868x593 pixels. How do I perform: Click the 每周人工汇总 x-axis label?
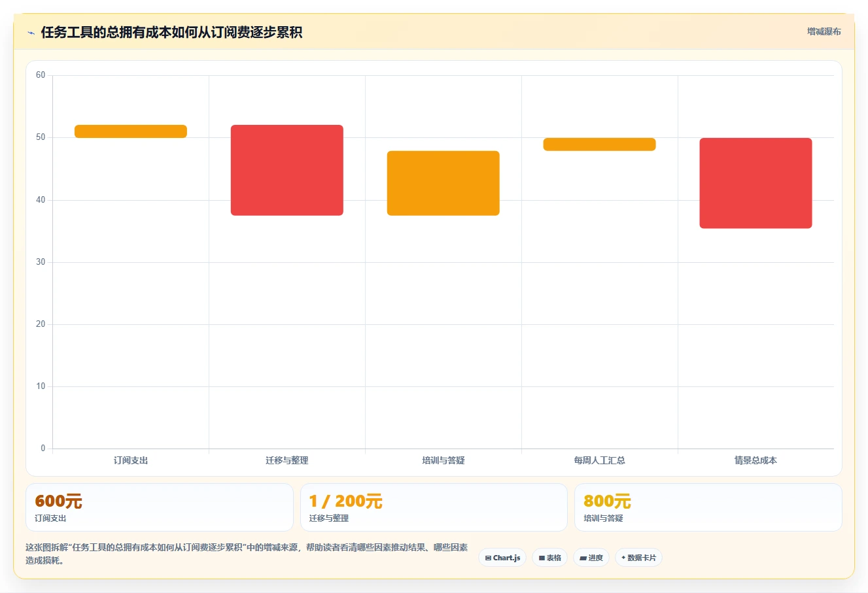tap(600, 460)
